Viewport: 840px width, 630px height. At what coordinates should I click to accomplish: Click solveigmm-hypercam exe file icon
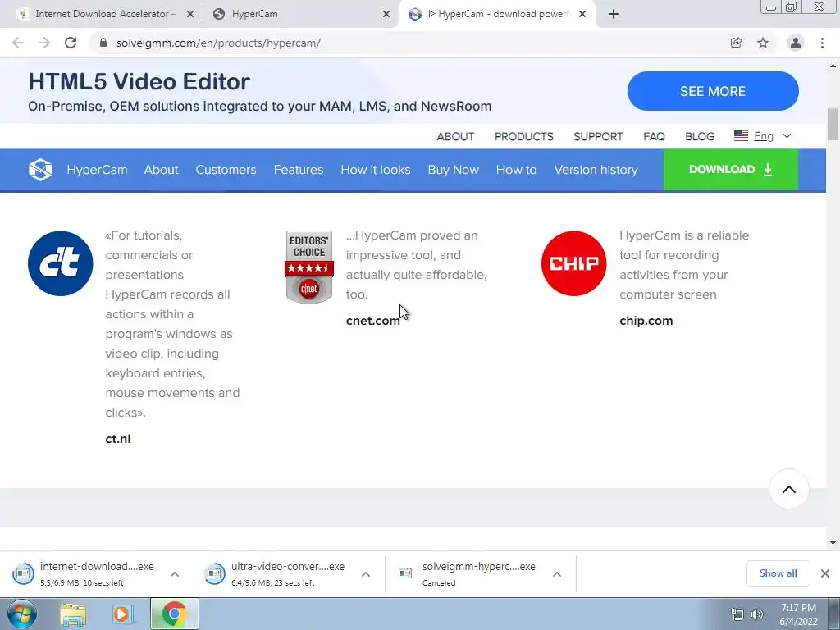(405, 573)
